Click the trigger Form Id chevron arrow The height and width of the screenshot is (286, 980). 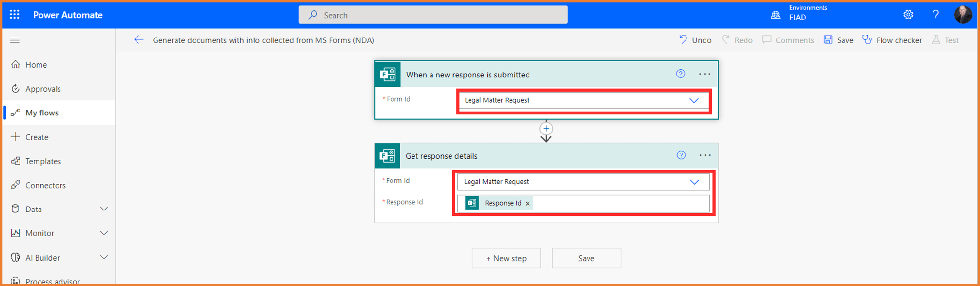click(694, 101)
